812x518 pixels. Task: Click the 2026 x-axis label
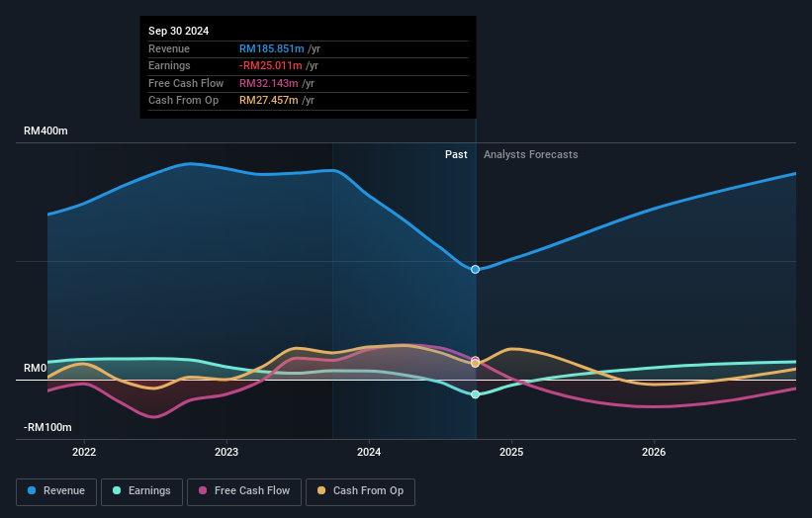(x=654, y=452)
